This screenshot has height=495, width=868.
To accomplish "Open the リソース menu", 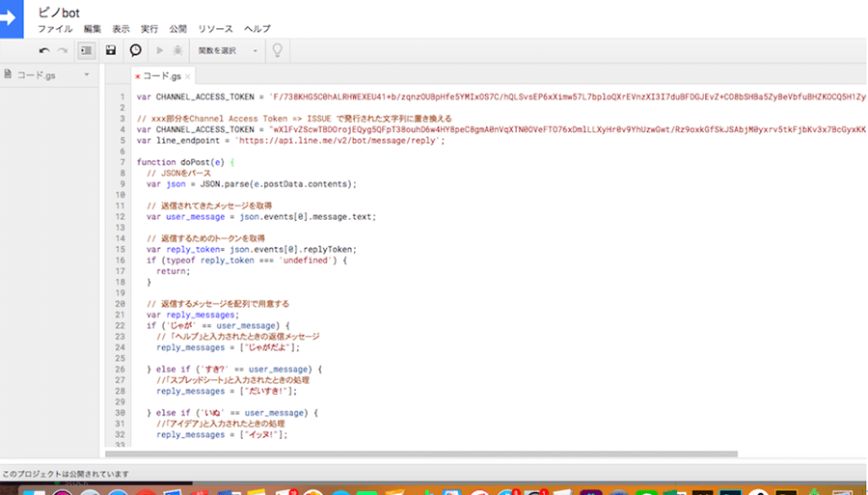I will coord(215,29).
